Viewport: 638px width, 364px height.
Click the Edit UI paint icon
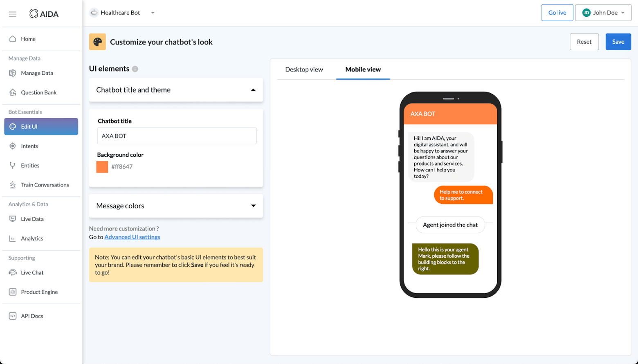pos(13,126)
